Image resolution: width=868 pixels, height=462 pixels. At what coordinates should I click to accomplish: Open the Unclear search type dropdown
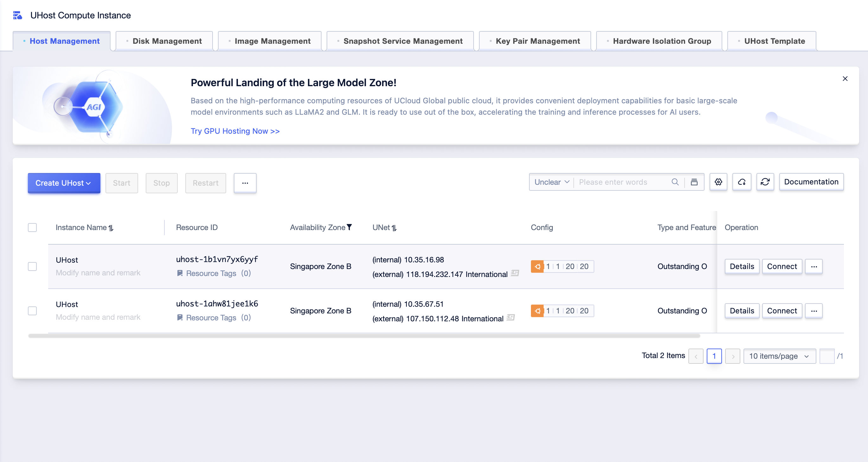tap(552, 182)
